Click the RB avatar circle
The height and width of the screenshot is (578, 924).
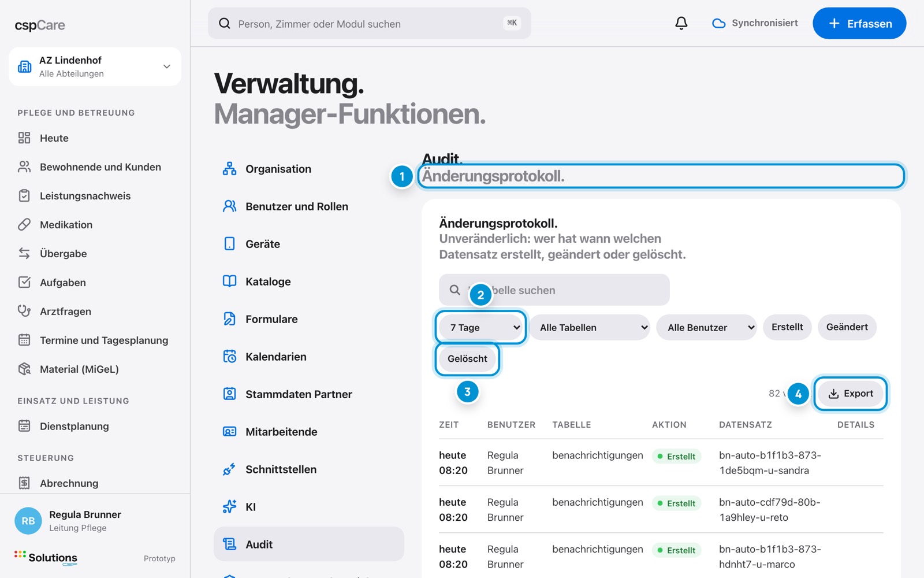click(x=28, y=521)
